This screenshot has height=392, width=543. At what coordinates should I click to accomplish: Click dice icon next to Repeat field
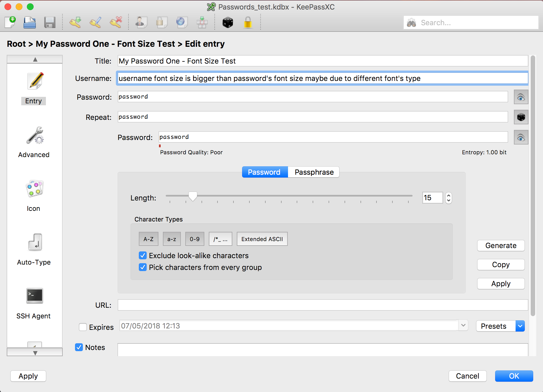coord(521,117)
